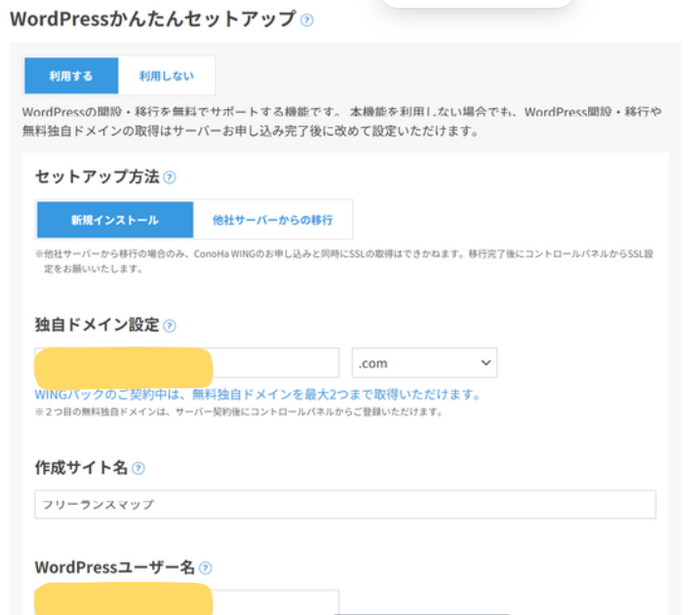
Task: Click the セットアップ方法 section label
Action: coord(97,177)
